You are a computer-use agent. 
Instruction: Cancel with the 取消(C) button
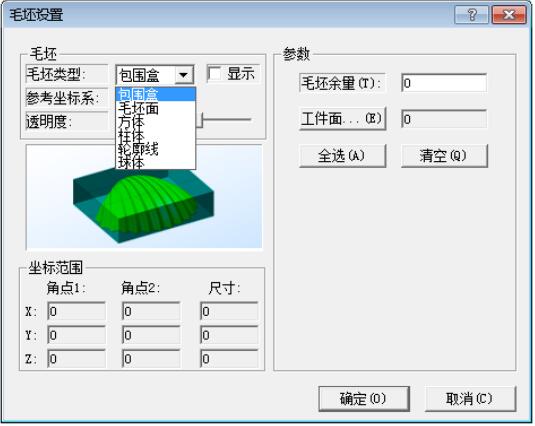pyautogui.click(x=470, y=399)
